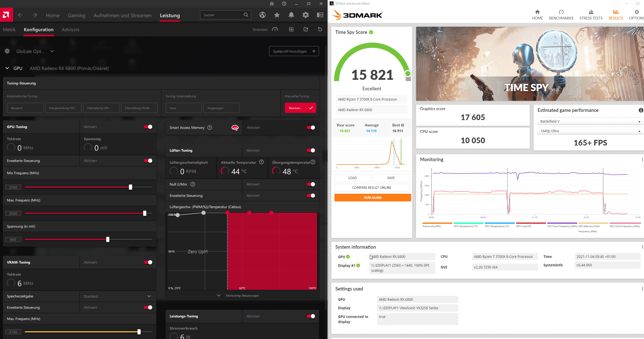
Task: Open the Battlefield V game dropdown
Action: pyautogui.click(x=590, y=121)
